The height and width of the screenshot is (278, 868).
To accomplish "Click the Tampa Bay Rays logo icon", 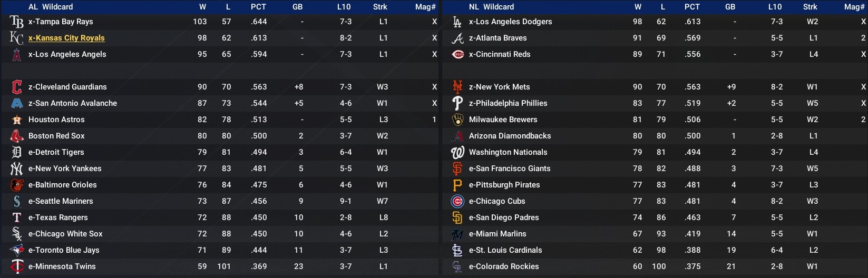I will pyautogui.click(x=17, y=22).
